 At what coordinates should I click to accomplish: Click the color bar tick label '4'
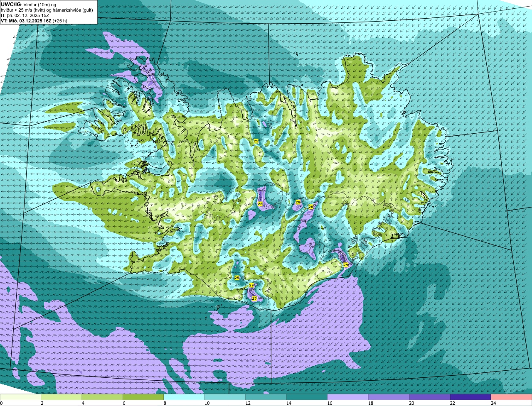pos(83,403)
